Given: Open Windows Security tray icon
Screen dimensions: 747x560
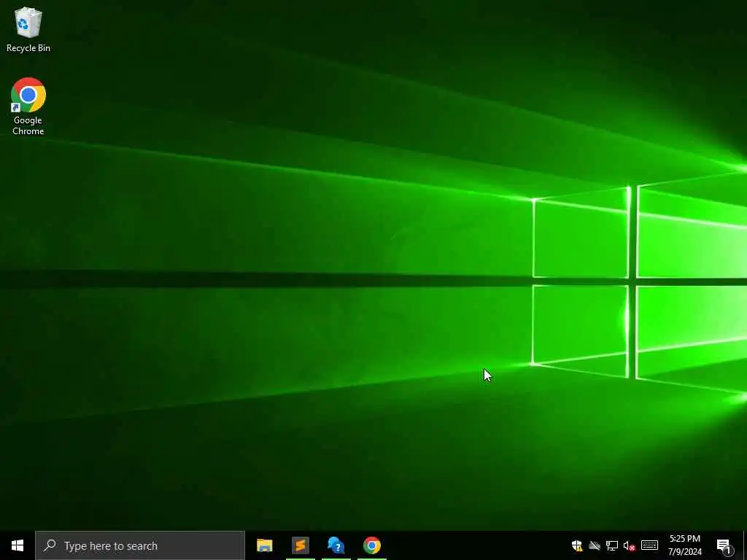Looking at the screenshot, I should pyautogui.click(x=577, y=545).
